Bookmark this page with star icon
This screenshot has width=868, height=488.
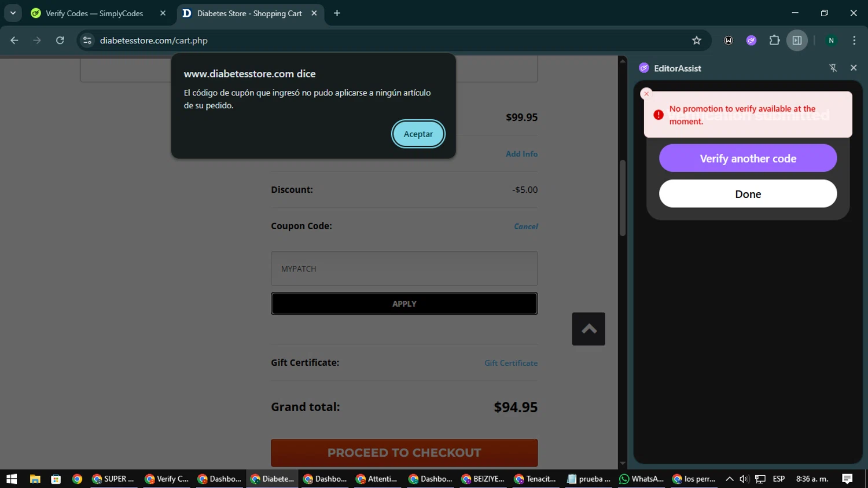pyautogui.click(x=697, y=41)
